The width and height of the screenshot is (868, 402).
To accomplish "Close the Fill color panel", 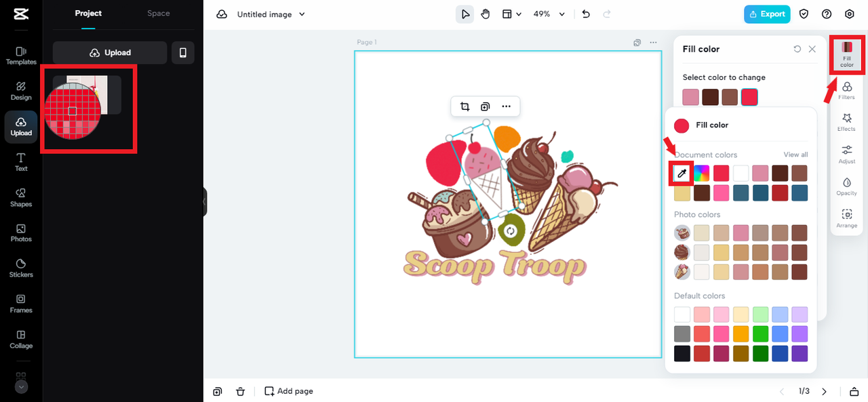I will pos(812,49).
